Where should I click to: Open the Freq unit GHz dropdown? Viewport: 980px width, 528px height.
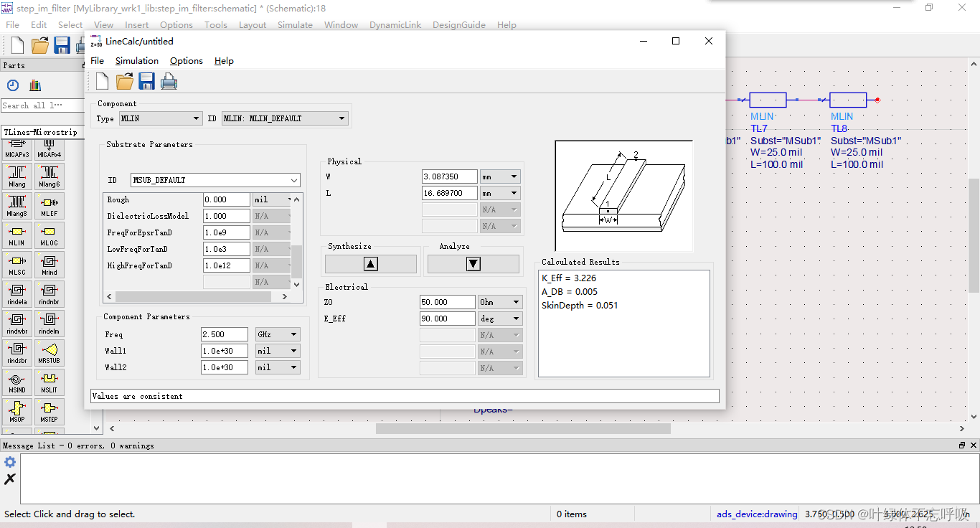coord(278,334)
